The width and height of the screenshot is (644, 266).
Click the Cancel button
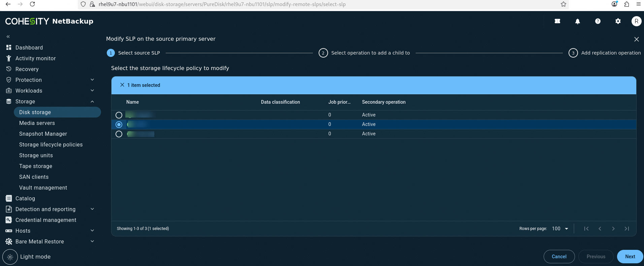(559, 257)
